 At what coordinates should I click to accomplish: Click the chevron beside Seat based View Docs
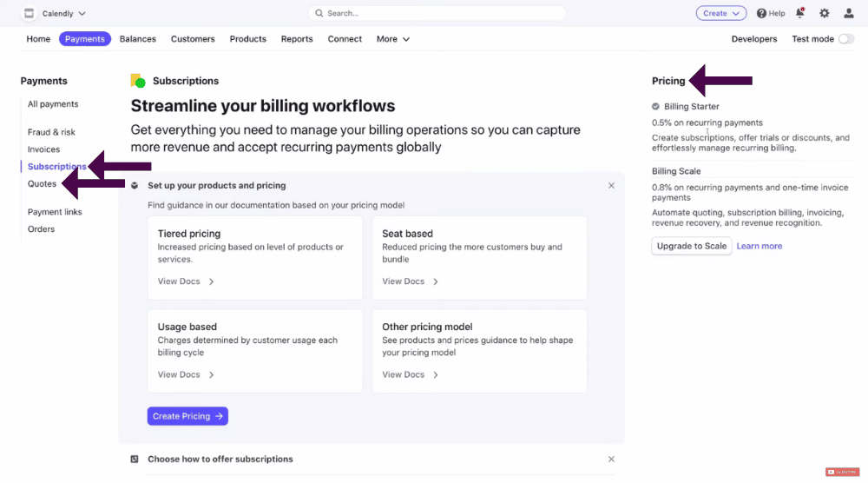tap(436, 281)
